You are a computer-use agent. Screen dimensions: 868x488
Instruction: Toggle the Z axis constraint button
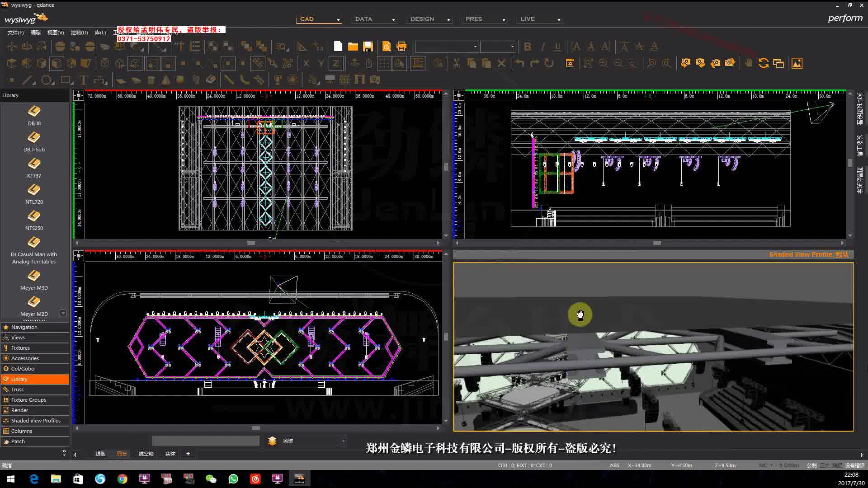tap(335, 63)
